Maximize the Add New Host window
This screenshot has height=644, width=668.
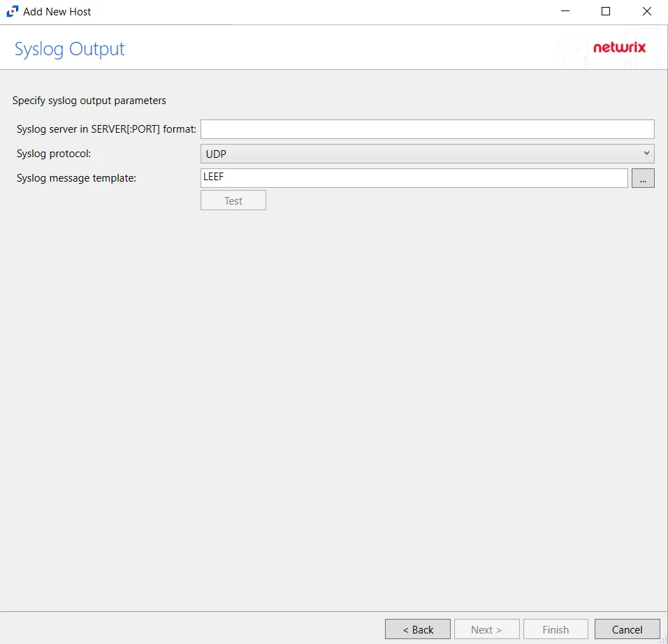tap(605, 11)
